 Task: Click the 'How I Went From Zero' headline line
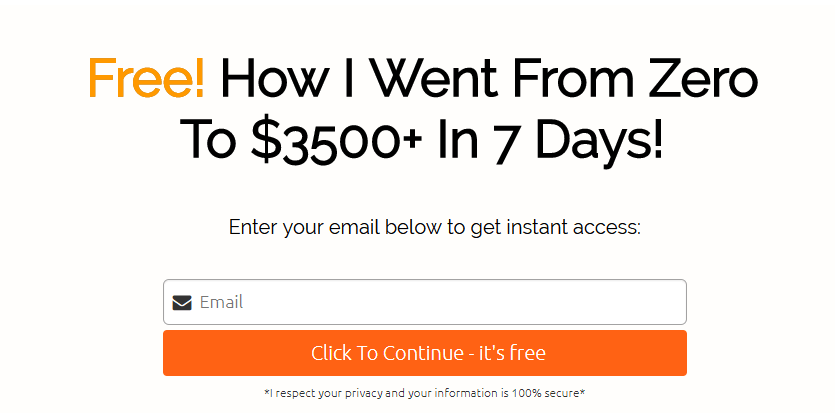coord(489,79)
